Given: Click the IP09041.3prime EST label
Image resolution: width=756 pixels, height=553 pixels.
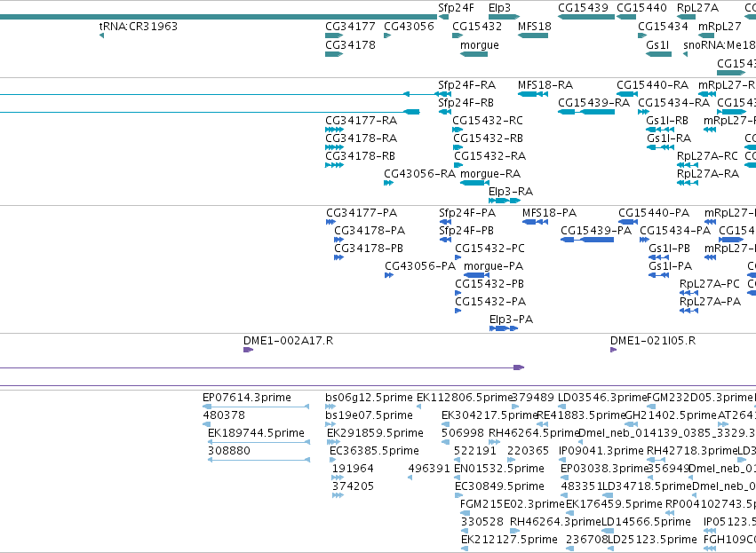Looking at the screenshot, I should (601, 451).
